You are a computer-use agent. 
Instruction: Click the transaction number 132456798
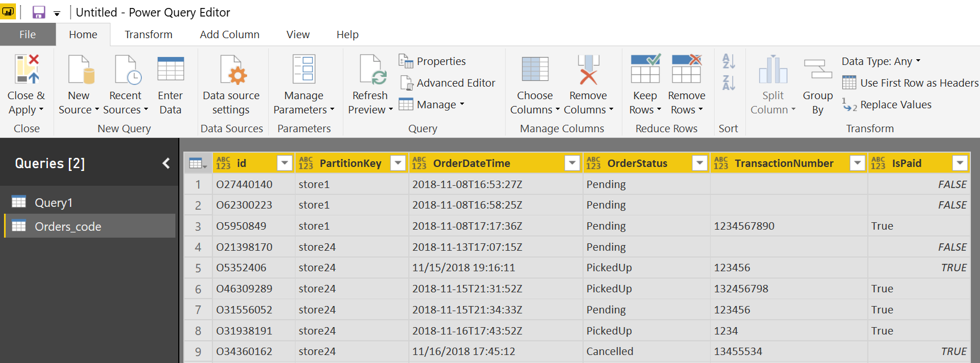[789, 288]
